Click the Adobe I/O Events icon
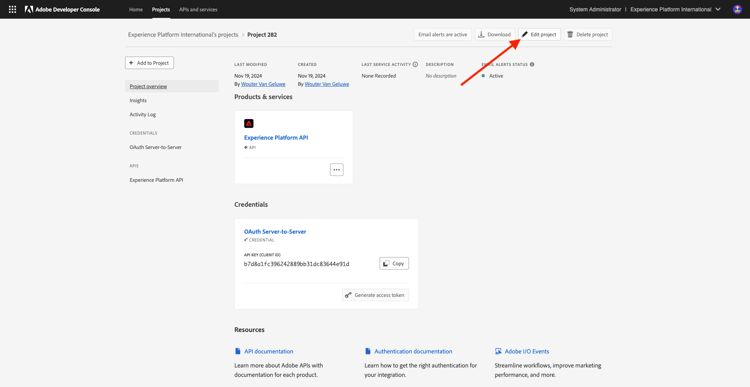The height and width of the screenshot is (387, 750). pyautogui.click(x=498, y=351)
